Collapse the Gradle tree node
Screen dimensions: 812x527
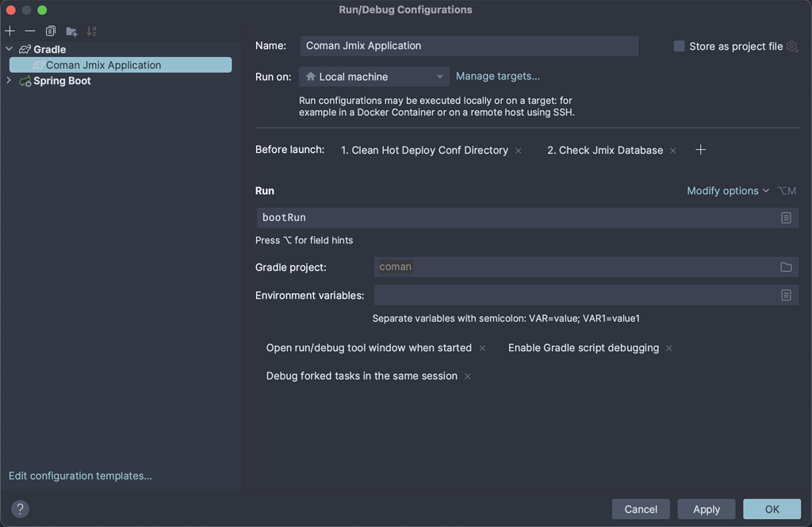[8, 49]
